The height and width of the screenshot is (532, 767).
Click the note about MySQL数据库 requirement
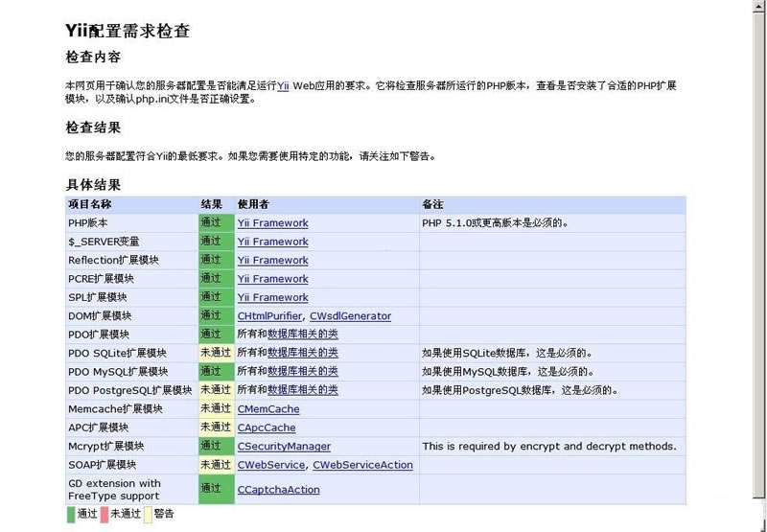(508, 372)
